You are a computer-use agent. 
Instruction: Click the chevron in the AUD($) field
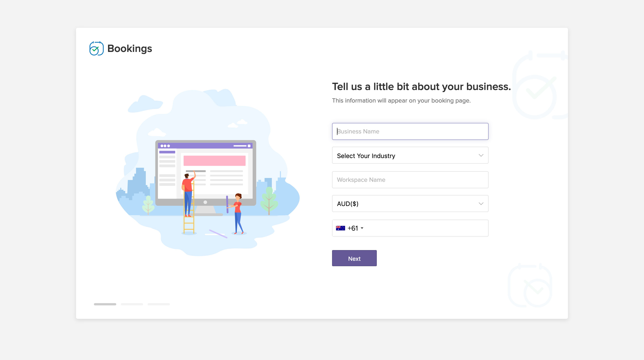(x=481, y=204)
